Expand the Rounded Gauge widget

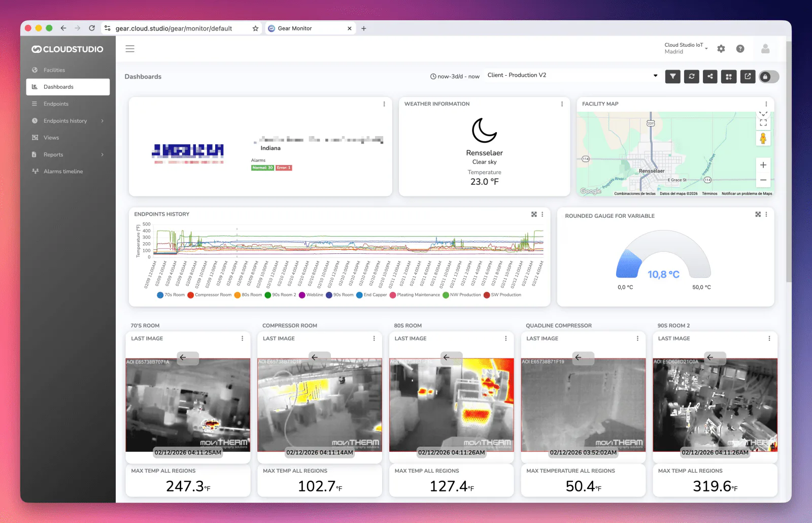pos(758,214)
